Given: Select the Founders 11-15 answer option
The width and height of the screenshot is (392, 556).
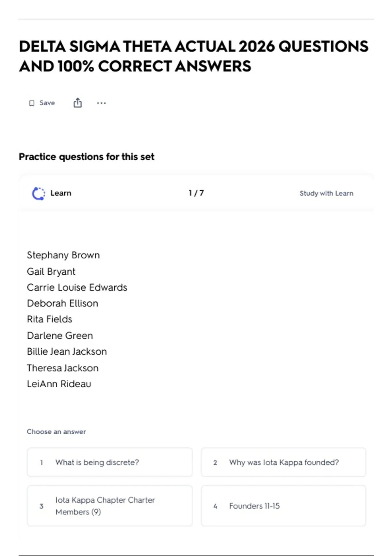Looking at the screenshot, I should point(284,506).
